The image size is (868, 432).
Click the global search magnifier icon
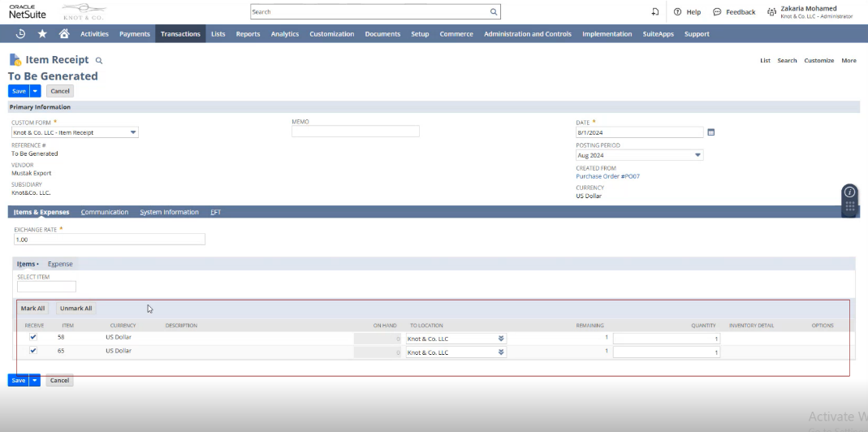(x=493, y=12)
